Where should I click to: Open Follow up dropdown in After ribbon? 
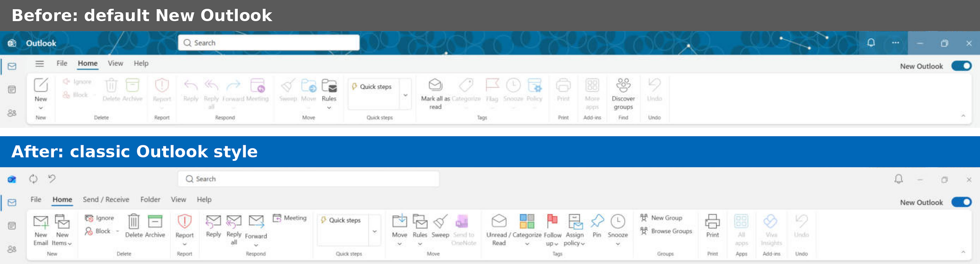pos(556,244)
